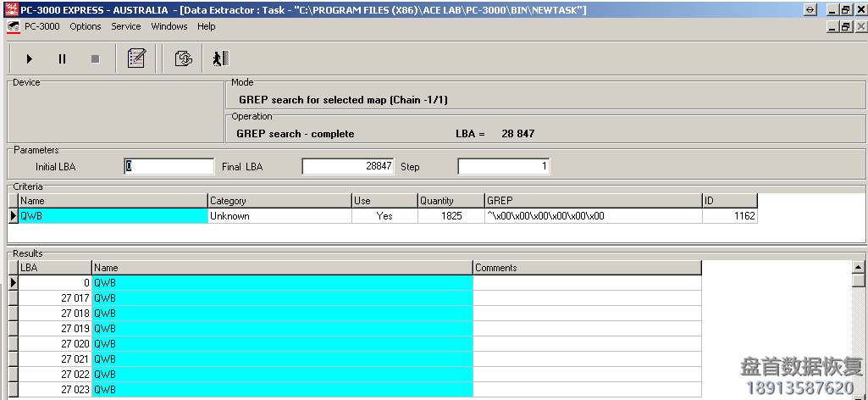The image size is (868, 400).
Task: Click the exit running-man toolbar icon
Action: [x=221, y=59]
